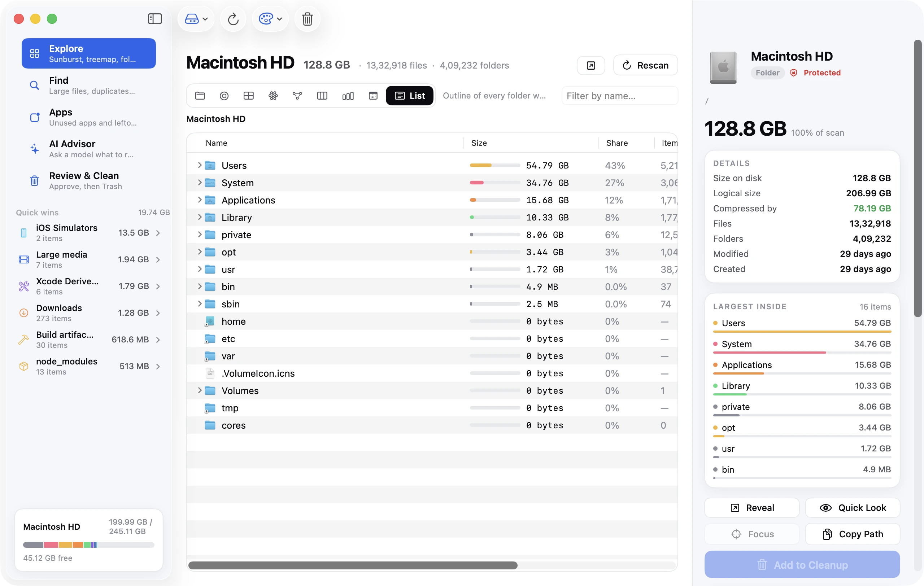Click the refresh arrow toolbar icon
This screenshot has height=586, width=924.
tap(233, 18)
